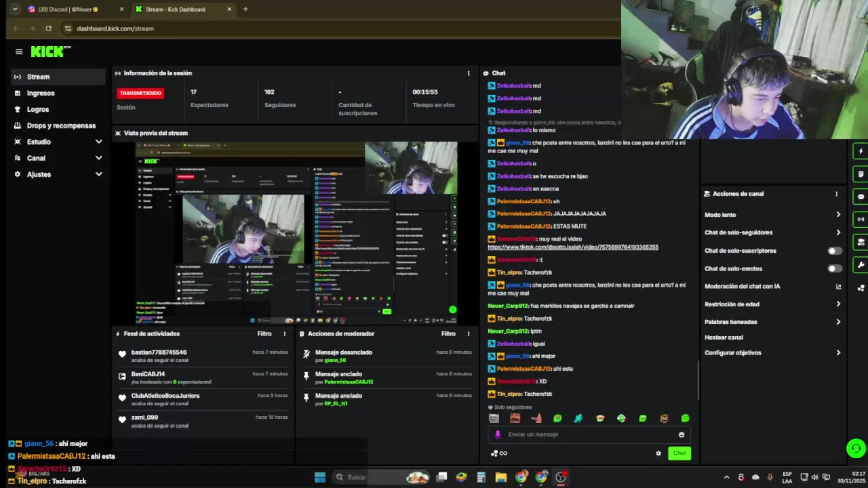Click the purple microphone icon in chat input
The image size is (868, 488).
coord(498,434)
